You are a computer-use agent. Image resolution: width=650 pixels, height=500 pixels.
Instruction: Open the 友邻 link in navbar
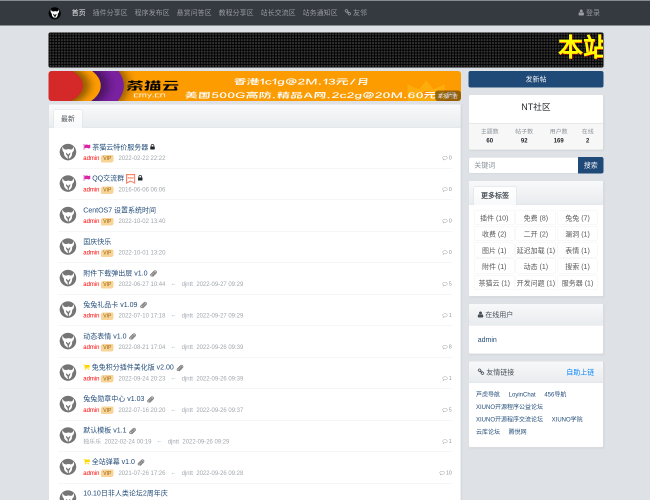pos(356,13)
